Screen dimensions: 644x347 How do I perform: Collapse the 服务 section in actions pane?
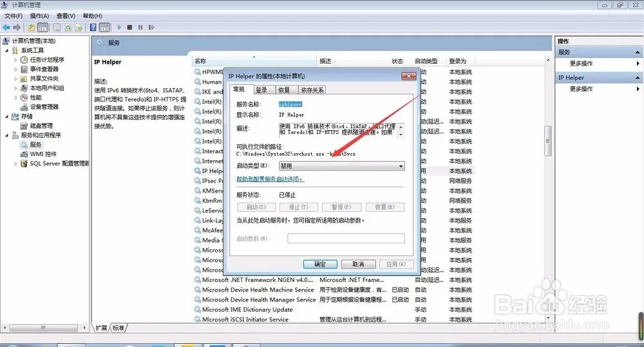click(x=638, y=52)
